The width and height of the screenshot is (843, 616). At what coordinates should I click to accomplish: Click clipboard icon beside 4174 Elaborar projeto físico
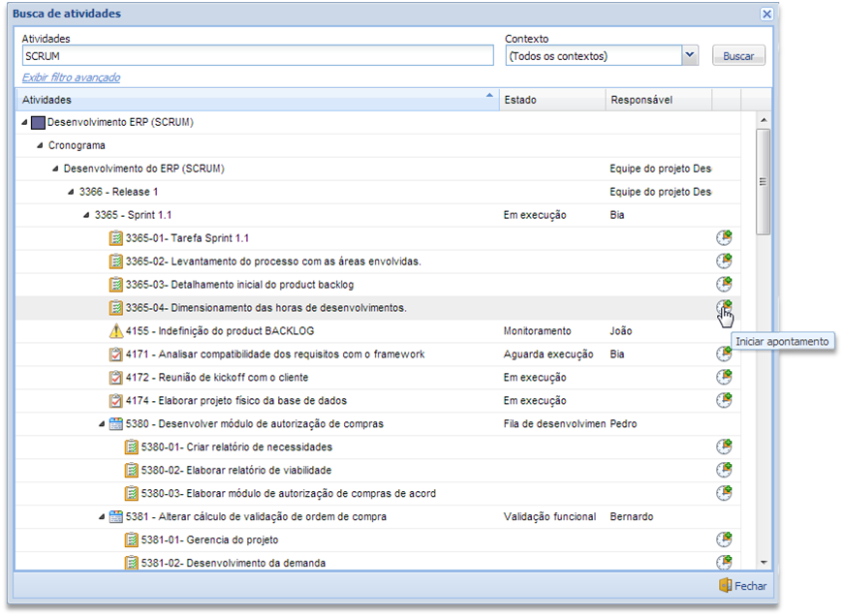point(115,400)
